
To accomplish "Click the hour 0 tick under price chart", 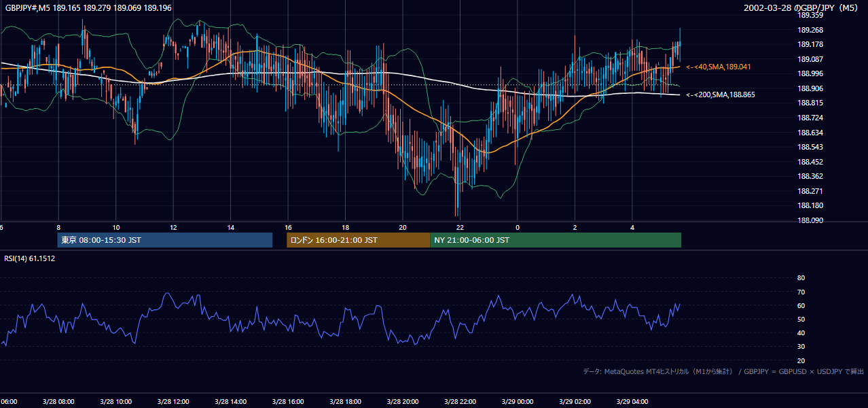I will point(518,227).
